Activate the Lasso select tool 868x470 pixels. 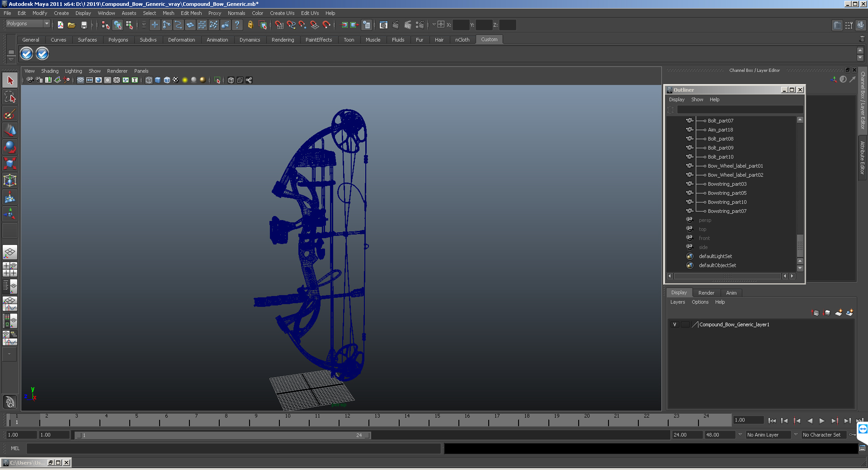[10, 97]
